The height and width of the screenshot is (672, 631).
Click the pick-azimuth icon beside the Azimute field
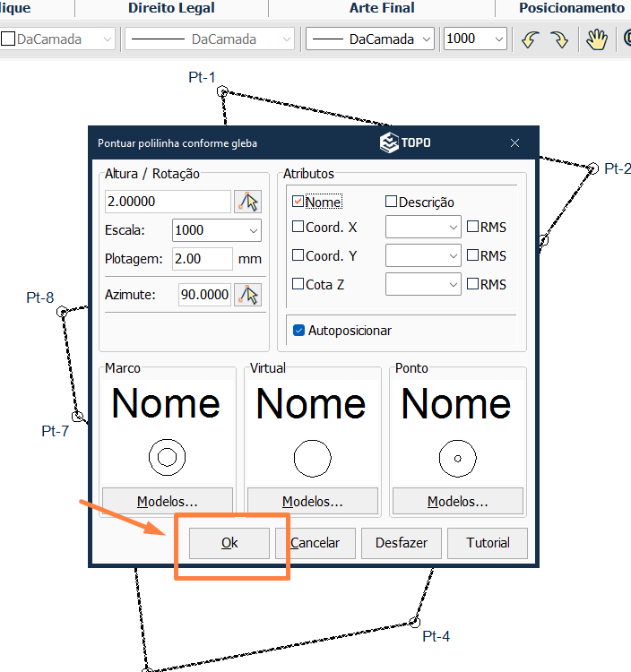coord(247,295)
